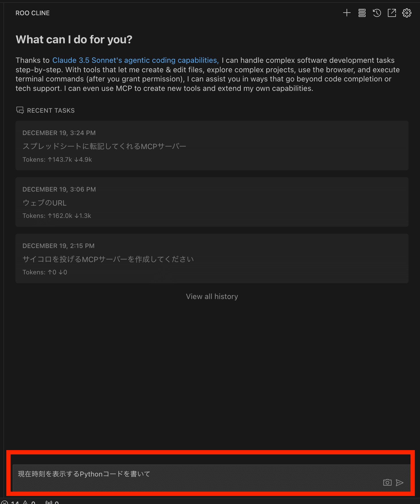
Task: Attach image using camera icon
Action: tap(387, 482)
